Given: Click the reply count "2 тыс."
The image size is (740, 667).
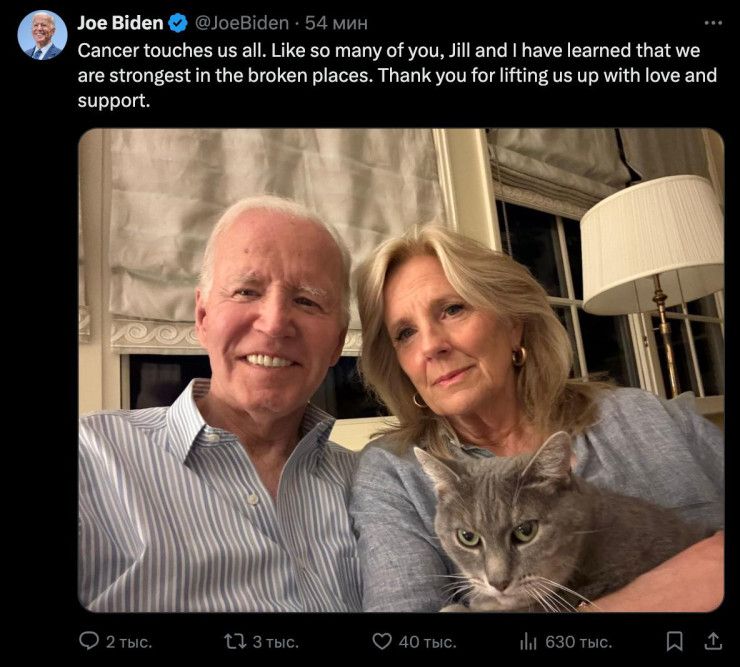Looking at the screenshot, I should pyautogui.click(x=130, y=642).
